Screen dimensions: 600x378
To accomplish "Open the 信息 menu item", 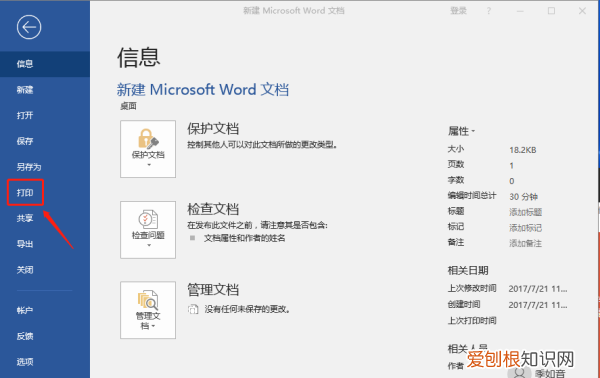I will coord(45,64).
